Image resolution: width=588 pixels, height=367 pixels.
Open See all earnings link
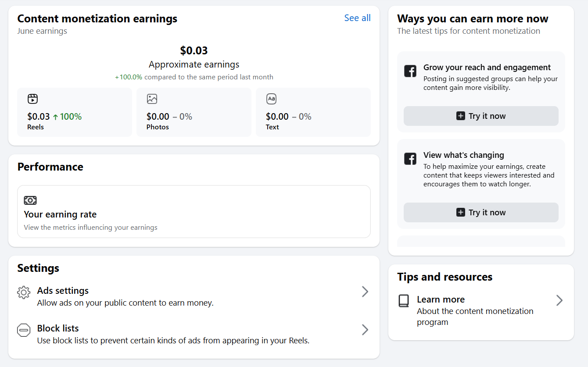coord(357,18)
